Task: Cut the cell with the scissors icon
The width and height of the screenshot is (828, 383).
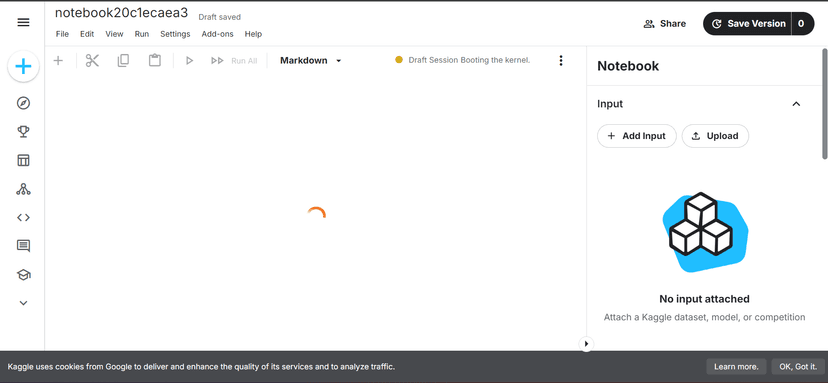Action: [x=92, y=61]
